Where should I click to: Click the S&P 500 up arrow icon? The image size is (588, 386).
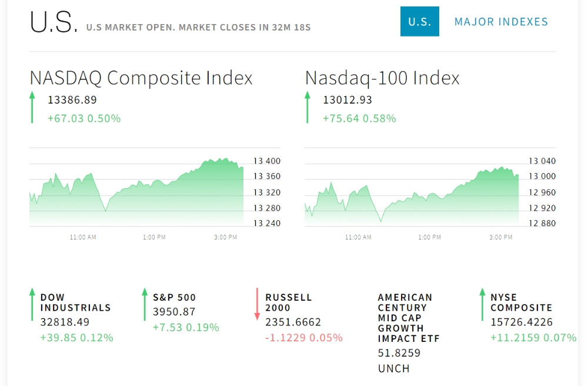pyautogui.click(x=145, y=304)
